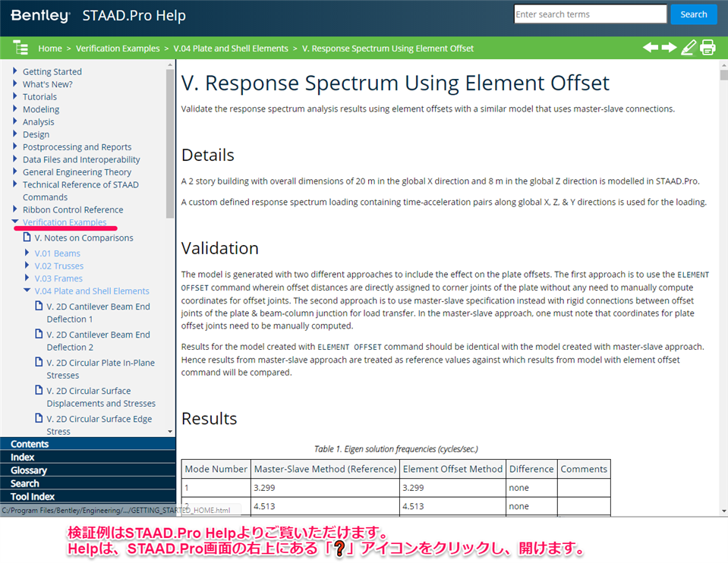
Task: Go to the next topic arrow
Action: [669, 47]
